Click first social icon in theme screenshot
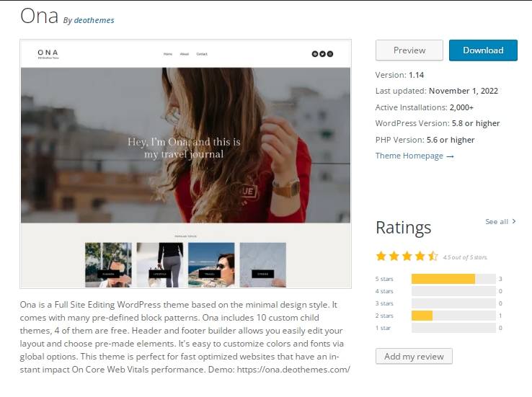The image size is (532, 397). [x=315, y=53]
